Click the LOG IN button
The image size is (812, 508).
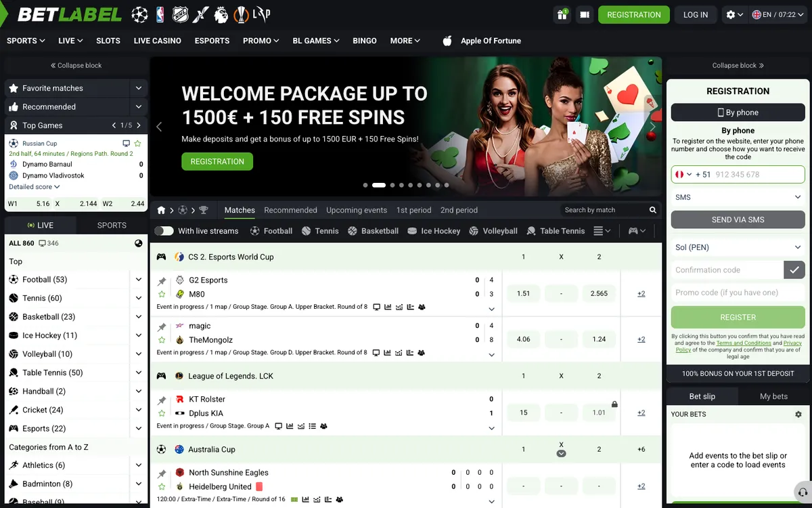click(696, 14)
